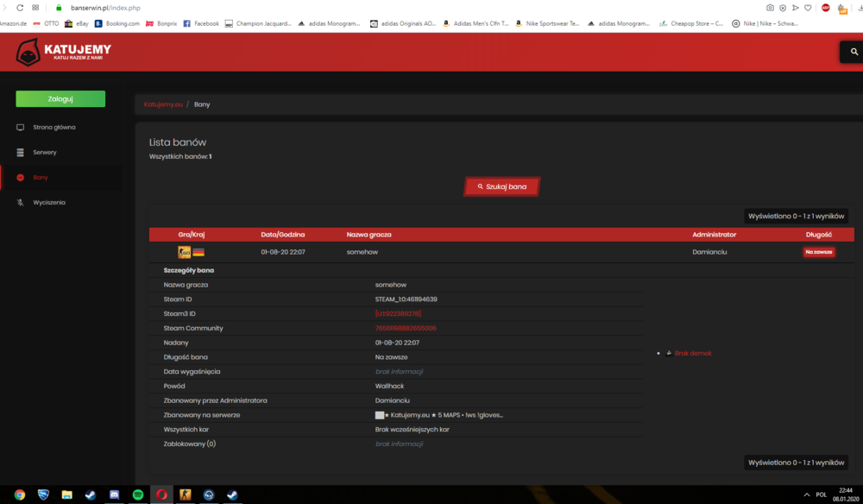Image resolution: width=863 pixels, height=504 pixels.
Task: Open the Steam3 ID red link
Action: (x=398, y=313)
